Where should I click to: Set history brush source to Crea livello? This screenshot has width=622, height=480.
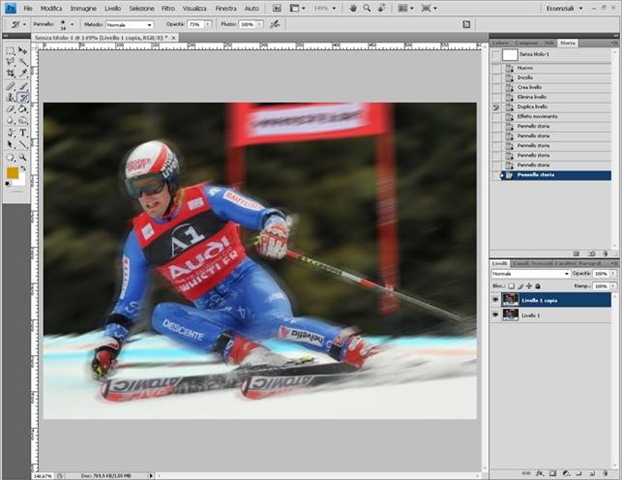(496, 87)
